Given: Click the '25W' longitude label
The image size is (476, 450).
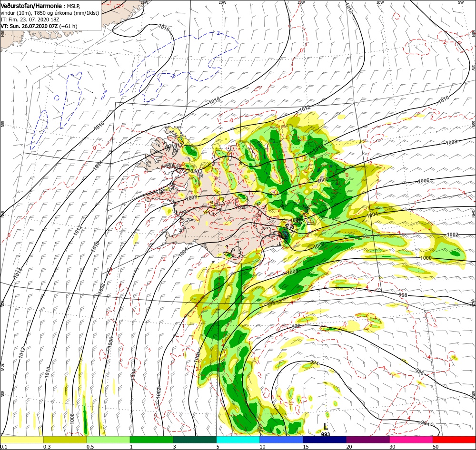Looking at the screenshot, I should pyautogui.click(x=144, y=2).
